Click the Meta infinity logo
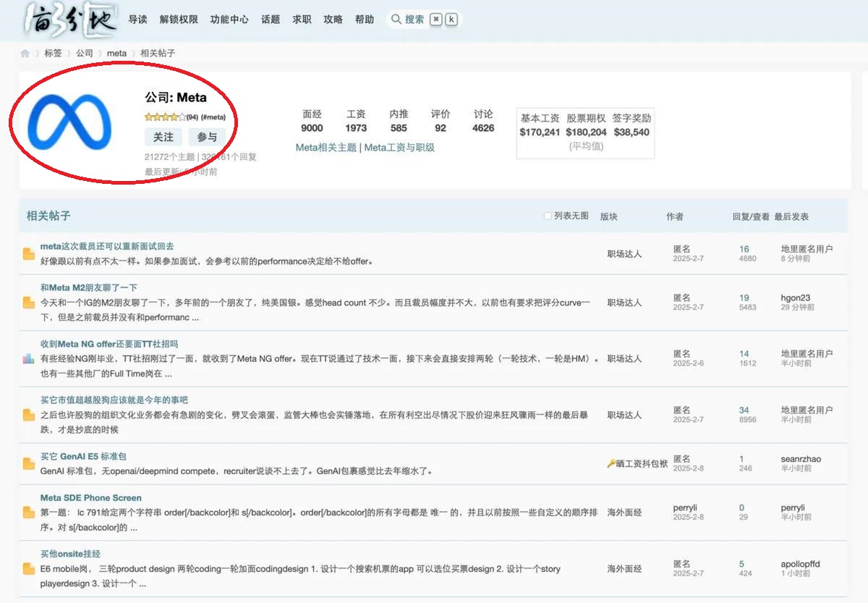Screen dimensions: 868x603 [x=69, y=122]
